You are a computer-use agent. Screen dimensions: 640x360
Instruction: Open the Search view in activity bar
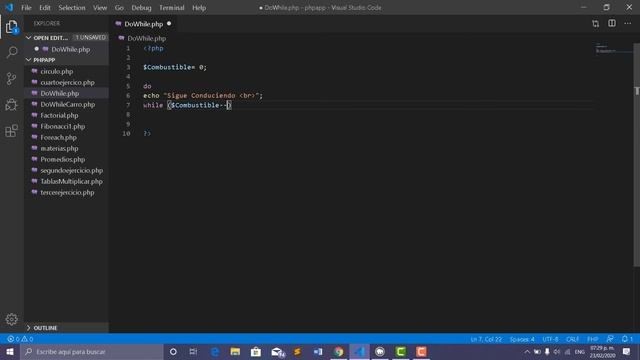point(12,52)
